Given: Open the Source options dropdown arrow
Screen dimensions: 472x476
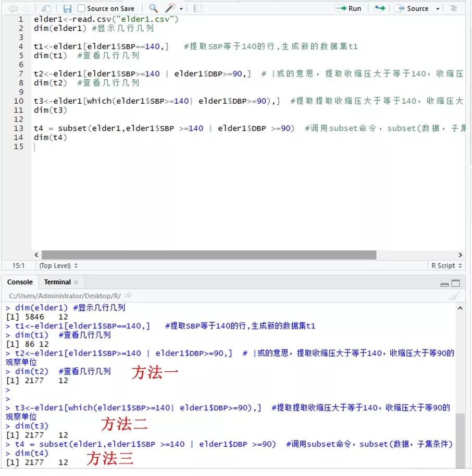Looking at the screenshot, I should pos(438,9).
